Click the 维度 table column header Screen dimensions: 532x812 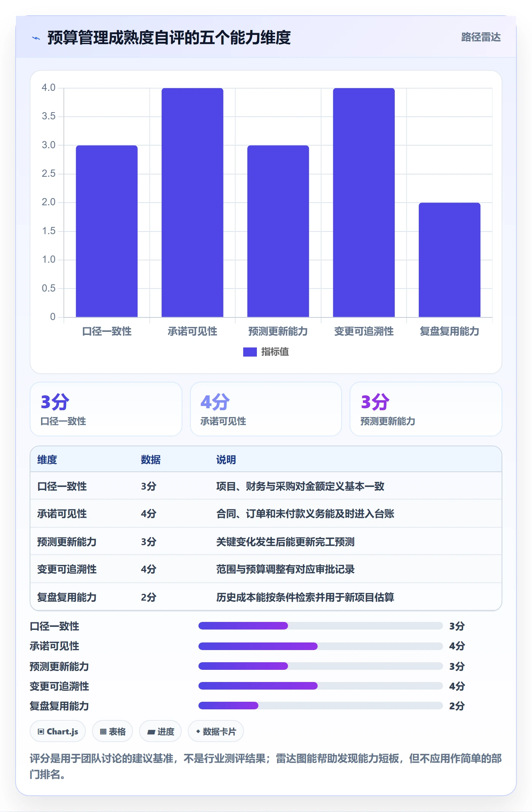coord(47,460)
